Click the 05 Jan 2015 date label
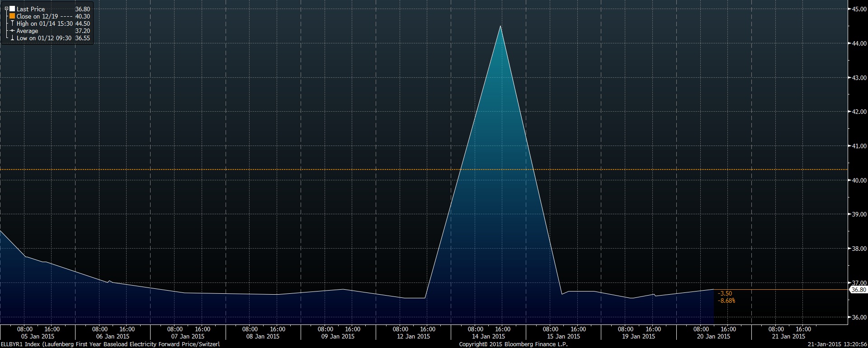 tap(38, 336)
